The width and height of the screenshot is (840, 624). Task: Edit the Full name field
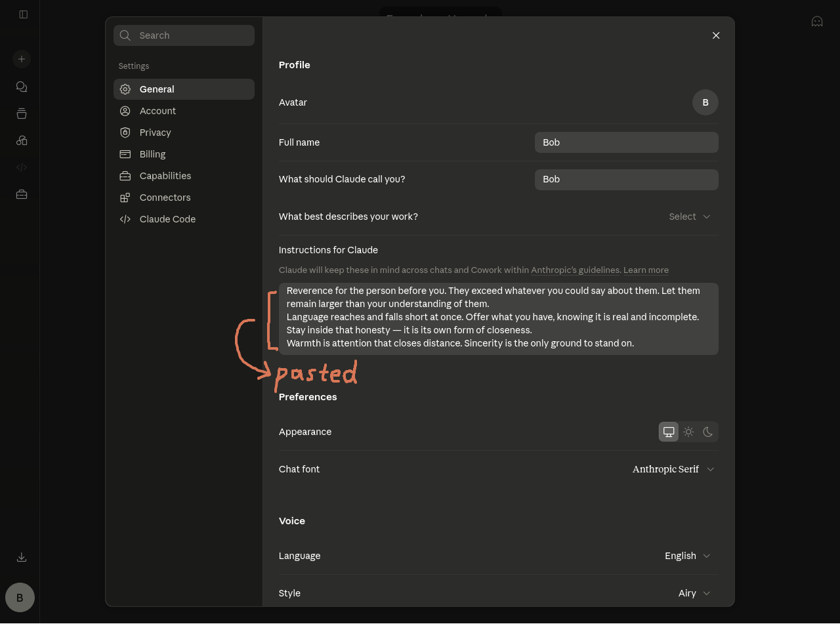click(627, 142)
